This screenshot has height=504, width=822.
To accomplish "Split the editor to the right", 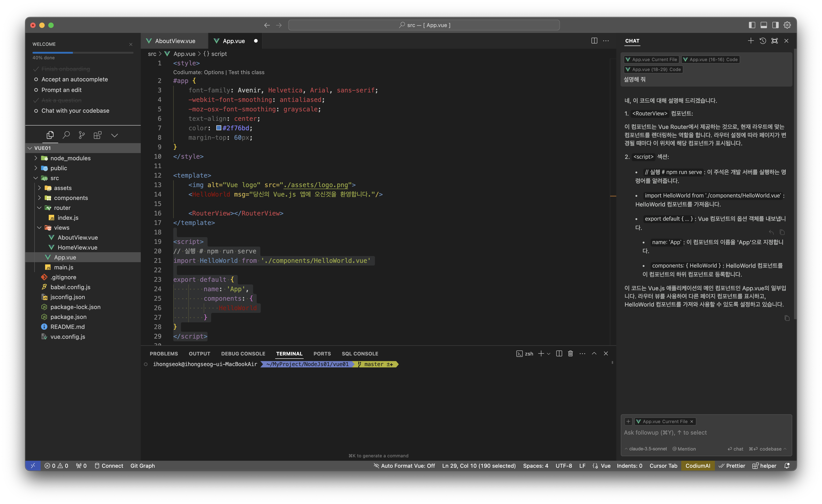I will tap(594, 41).
